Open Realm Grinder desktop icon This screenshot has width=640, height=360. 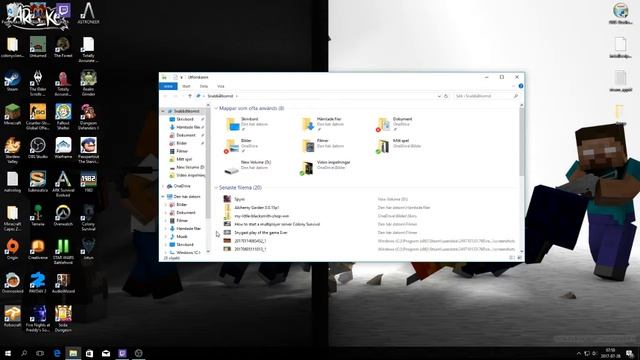[x=88, y=83]
